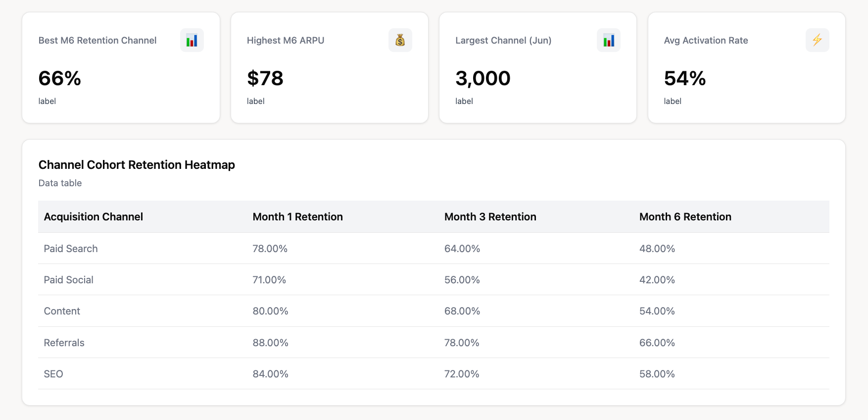Select the Paid Social row label
Screen dimensions: 868x420
[69, 280]
